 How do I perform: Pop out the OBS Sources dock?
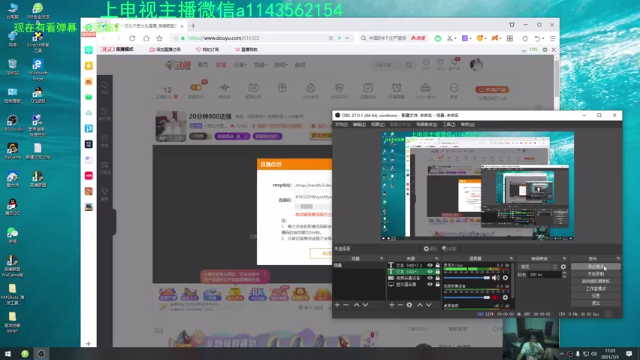pos(437,258)
